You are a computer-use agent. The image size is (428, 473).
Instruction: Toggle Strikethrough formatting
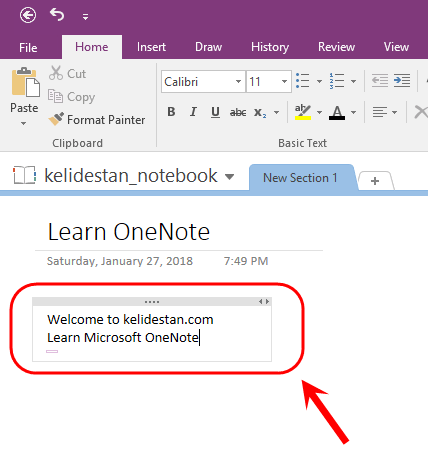(238, 112)
